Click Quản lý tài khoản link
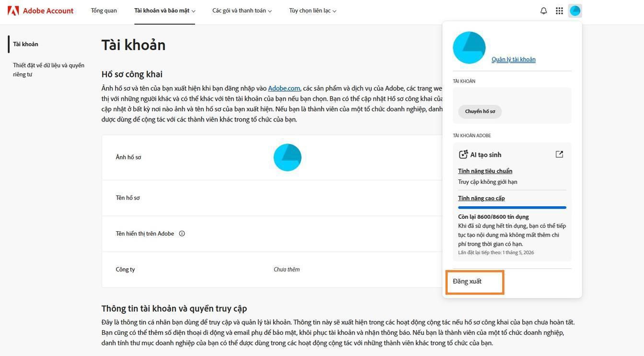The height and width of the screenshot is (356, 644). coord(514,59)
